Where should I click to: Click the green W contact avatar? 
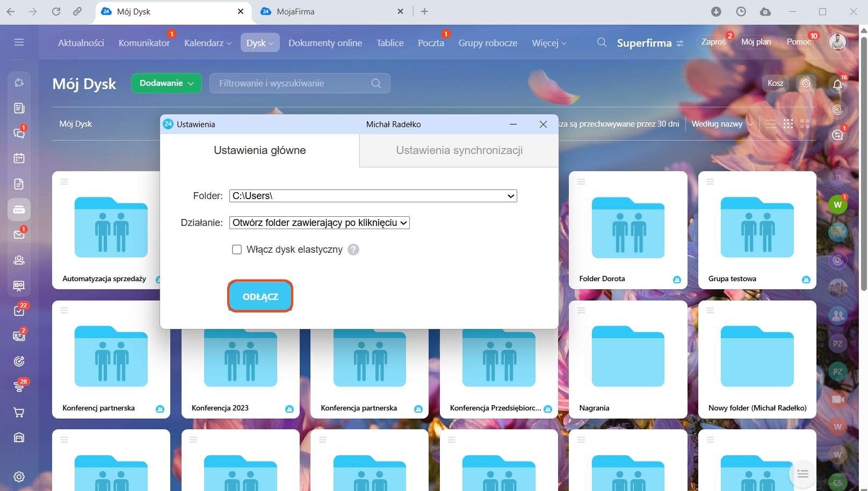click(837, 204)
